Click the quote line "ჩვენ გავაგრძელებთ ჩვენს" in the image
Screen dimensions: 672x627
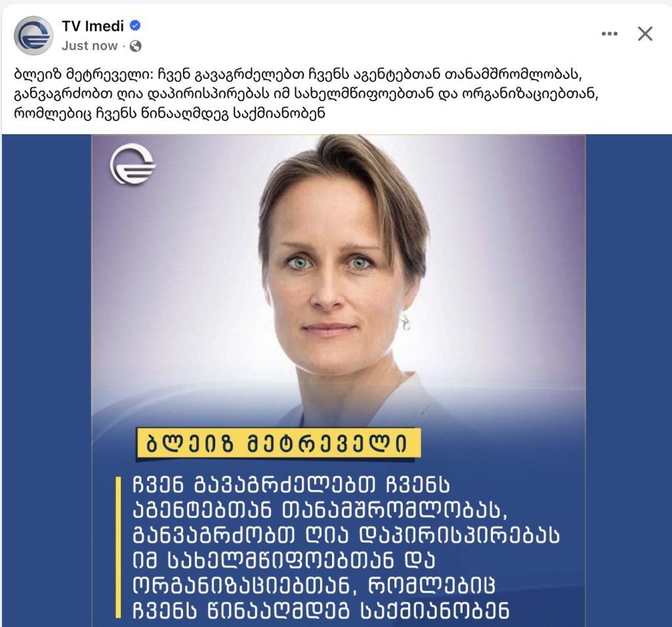pos(291,485)
